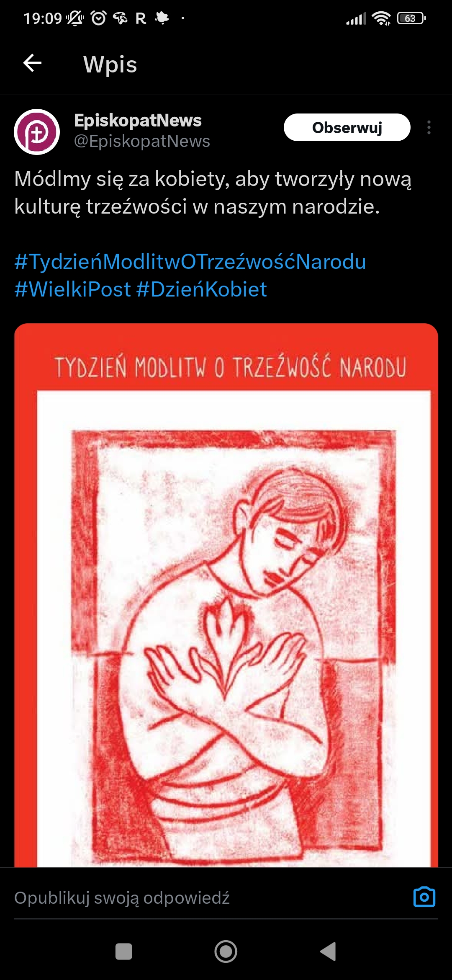Tap the muted vibration status icon
This screenshot has width=452, height=980.
75,18
